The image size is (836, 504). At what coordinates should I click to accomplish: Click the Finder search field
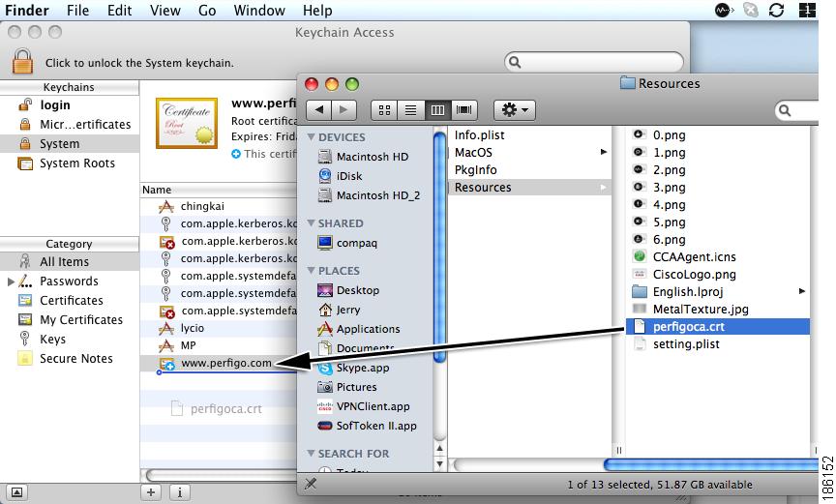tap(797, 110)
